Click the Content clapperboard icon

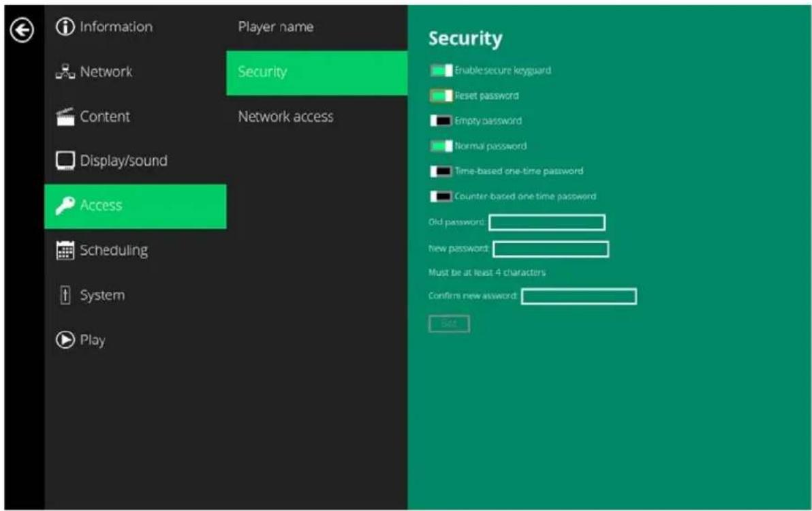point(65,117)
